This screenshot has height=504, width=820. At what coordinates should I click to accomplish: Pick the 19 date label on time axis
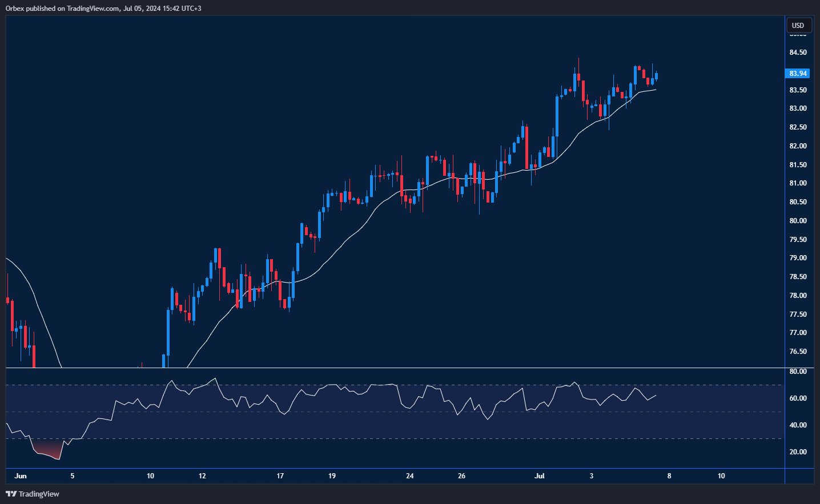(x=332, y=475)
